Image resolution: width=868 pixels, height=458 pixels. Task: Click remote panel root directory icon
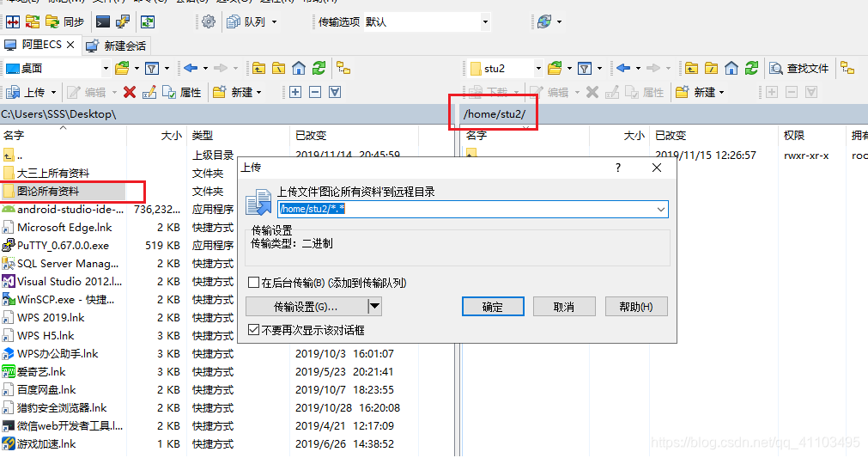(x=712, y=69)
